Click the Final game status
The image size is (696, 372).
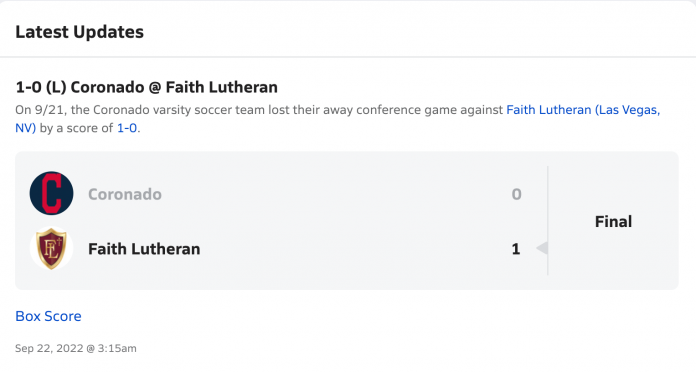613,222
